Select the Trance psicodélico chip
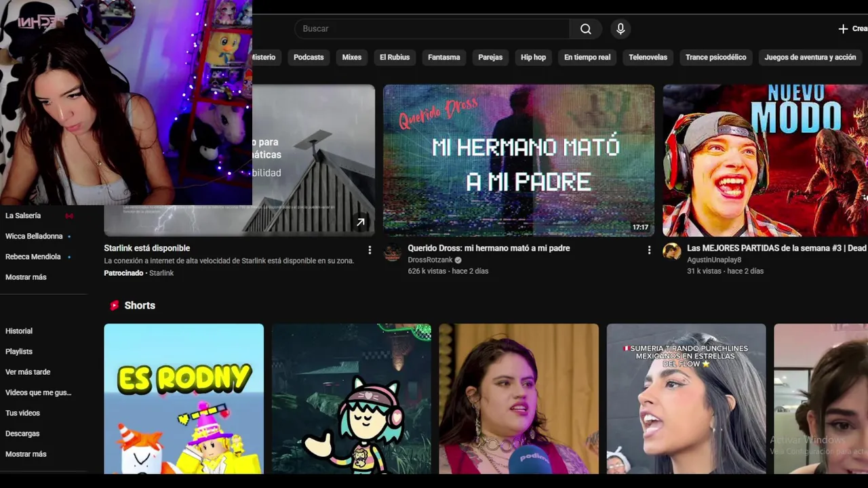The height and width of the screenshot is (488, 868). pyautogui.click(x=715, y=57)
